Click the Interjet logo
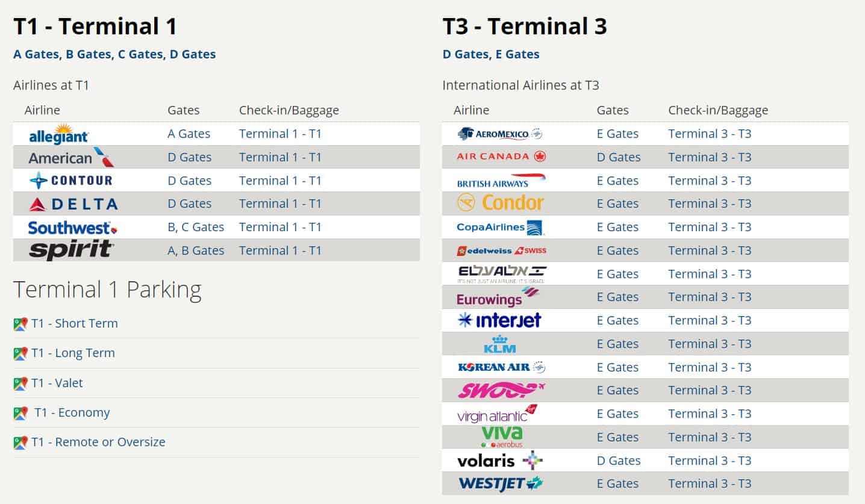This screenshot has width=865, height=504. point(499,320)
